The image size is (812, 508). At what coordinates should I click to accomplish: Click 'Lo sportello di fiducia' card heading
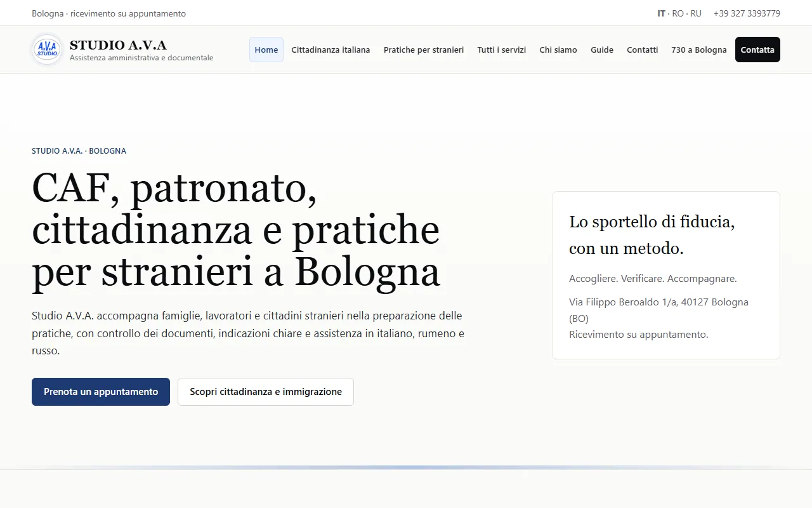pyautogui.click(x=652, y=235)
